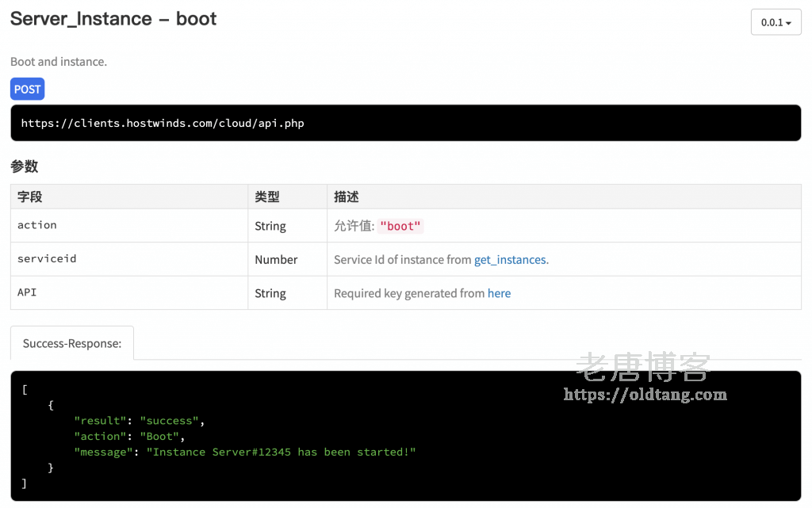Screen dimensions: 812x508
Task: Select the serviceid field name cell
Action: click(x=47, y=259)
